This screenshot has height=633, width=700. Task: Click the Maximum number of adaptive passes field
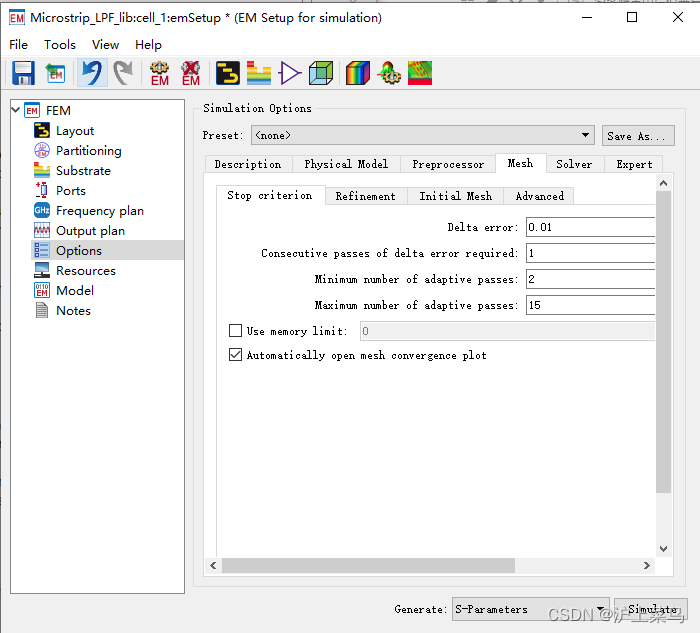(x=590, y=305)
